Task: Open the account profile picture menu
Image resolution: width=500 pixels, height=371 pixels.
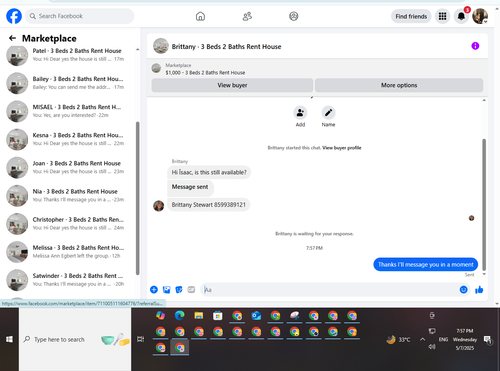Action: (x=480, y=16)
